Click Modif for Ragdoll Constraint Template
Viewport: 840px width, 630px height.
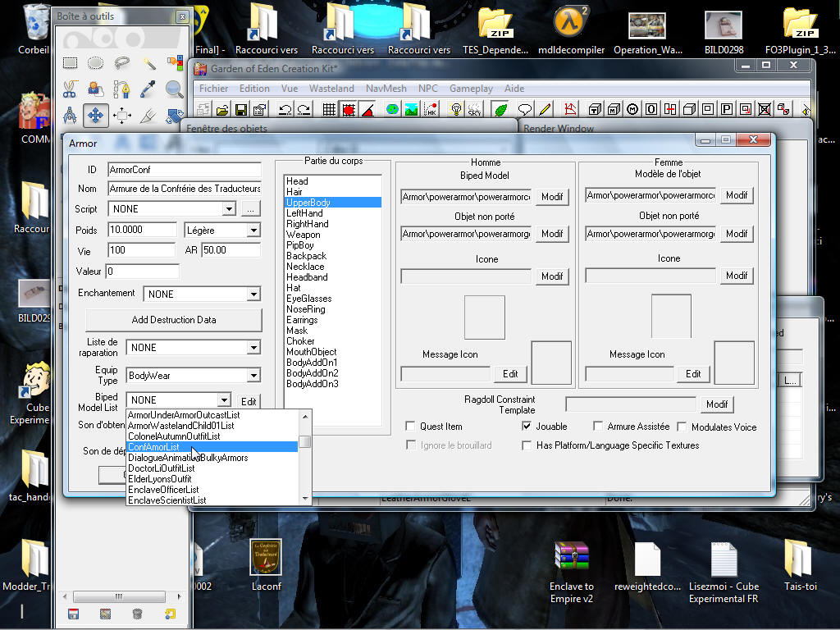click(x=717, y=404)
